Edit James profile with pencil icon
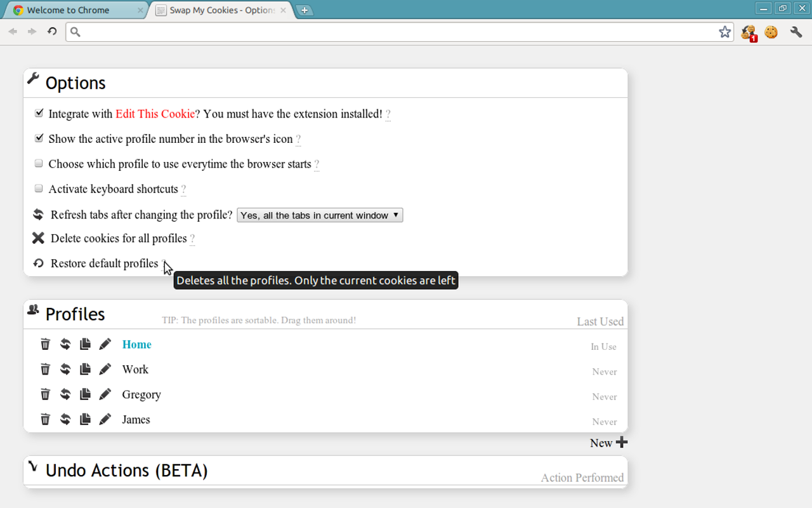 (105, 419)
